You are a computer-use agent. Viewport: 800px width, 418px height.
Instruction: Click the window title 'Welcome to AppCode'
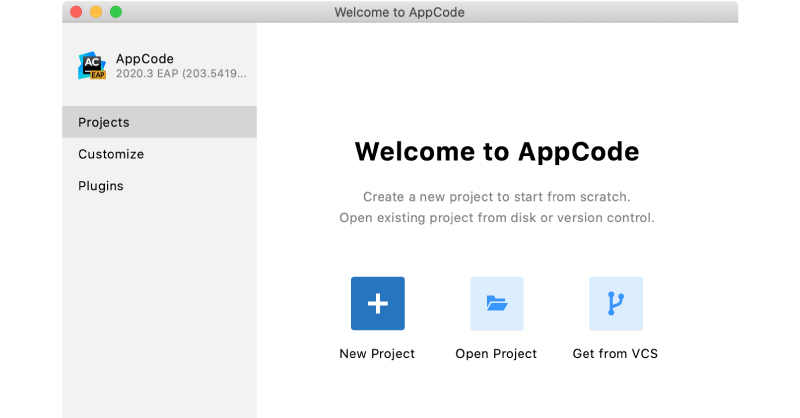[x=399, y=12]
